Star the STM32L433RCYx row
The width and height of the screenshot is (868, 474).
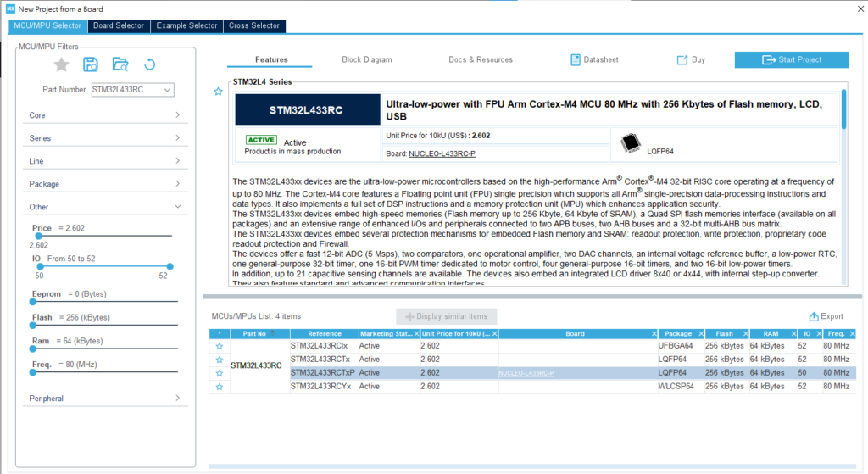(220, 387)
